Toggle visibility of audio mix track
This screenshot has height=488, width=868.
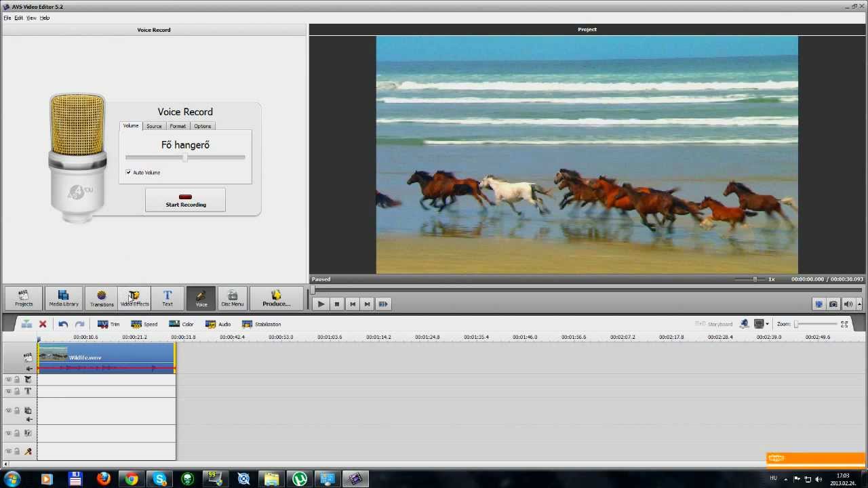[8, 433]
